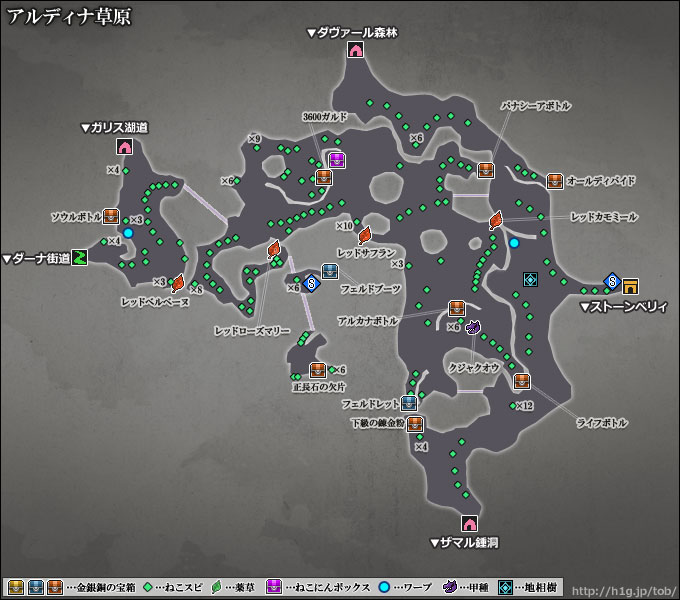Click the フェルドレット label
This screenshot has height=600, width=680.
(370, 404)
